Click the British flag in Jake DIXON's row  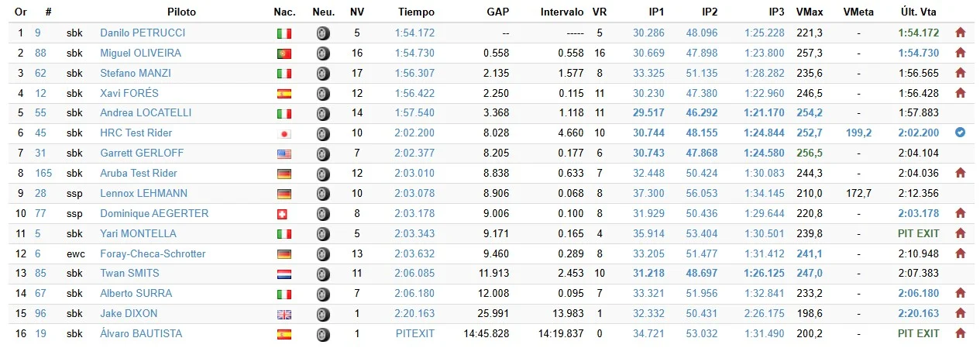(x=284, y=314)
